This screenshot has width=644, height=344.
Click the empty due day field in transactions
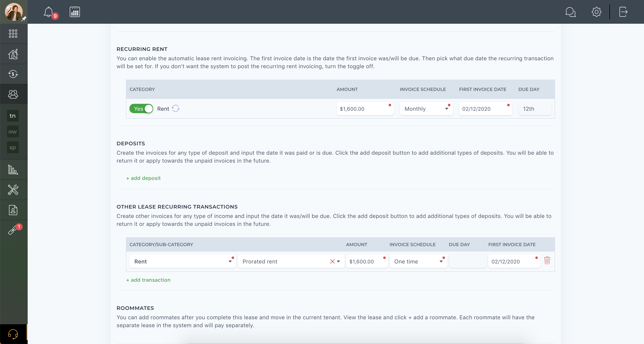pyautogui.click(x=468, y=261)
